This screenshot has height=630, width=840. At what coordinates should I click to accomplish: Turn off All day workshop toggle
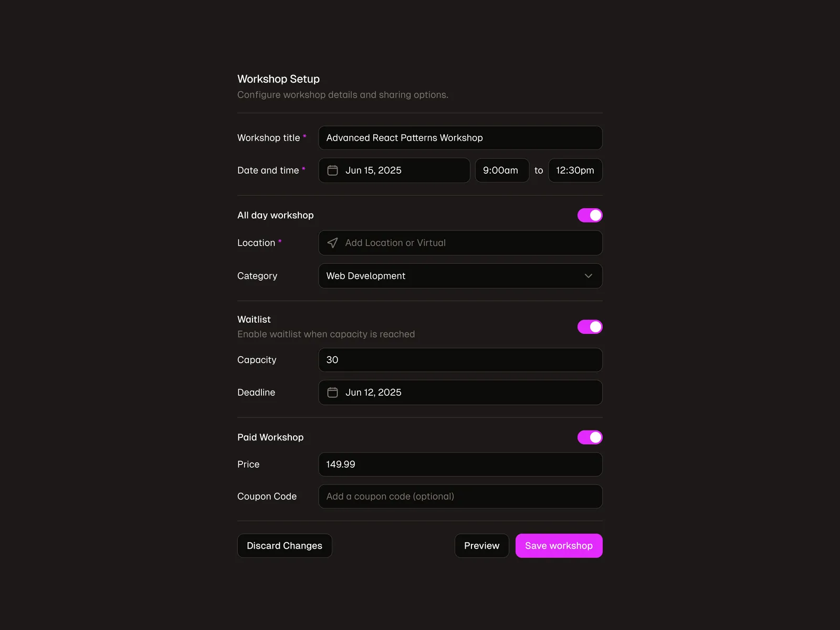[590, 215]
